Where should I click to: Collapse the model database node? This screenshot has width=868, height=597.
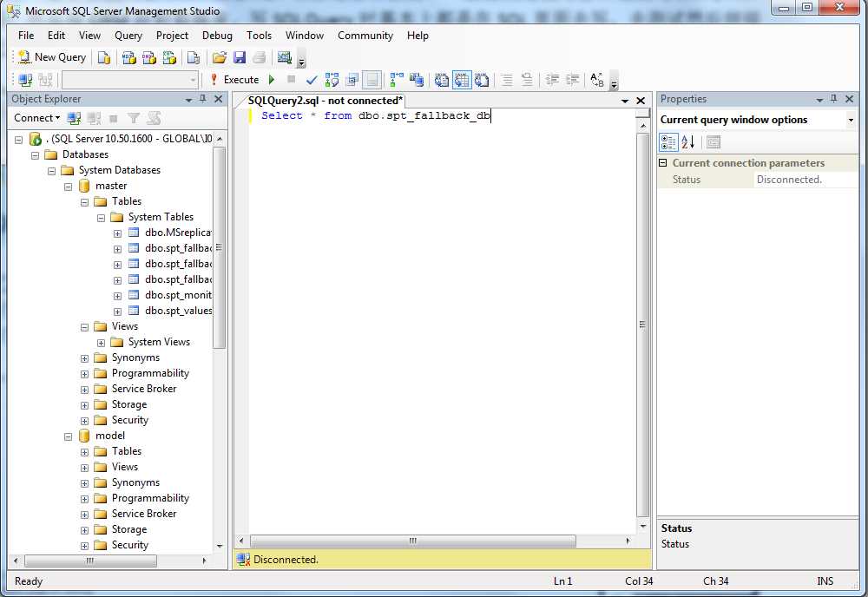point(68,436)
